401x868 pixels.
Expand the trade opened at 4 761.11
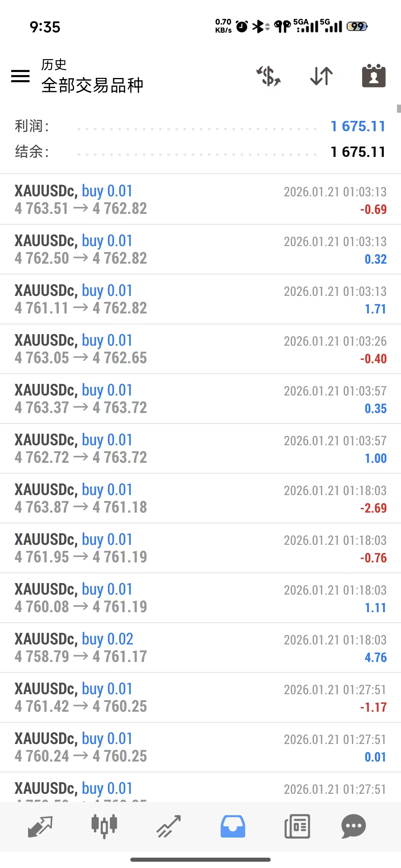coord(200,299)
